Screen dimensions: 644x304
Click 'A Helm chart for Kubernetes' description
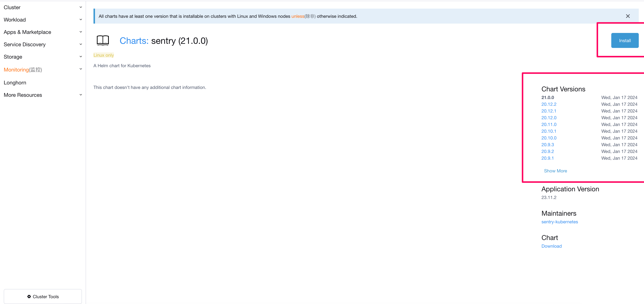122,66
